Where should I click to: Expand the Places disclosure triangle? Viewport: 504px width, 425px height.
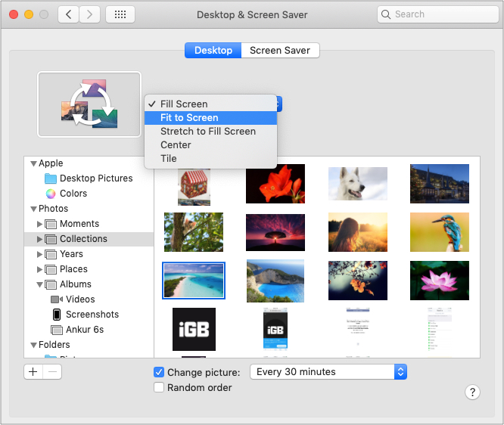point(39,269)
